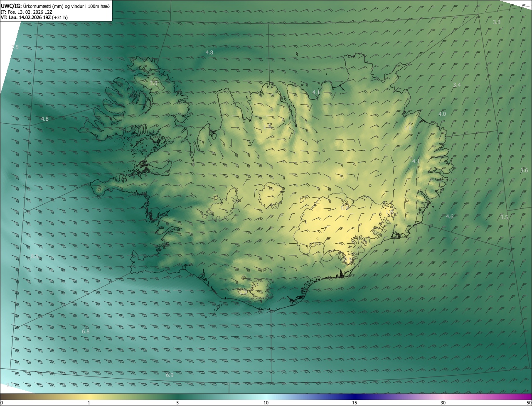This screenshot has height=406, width=532.
Task: Click the 5 tick label on color scale
Action: coord(177,403)
